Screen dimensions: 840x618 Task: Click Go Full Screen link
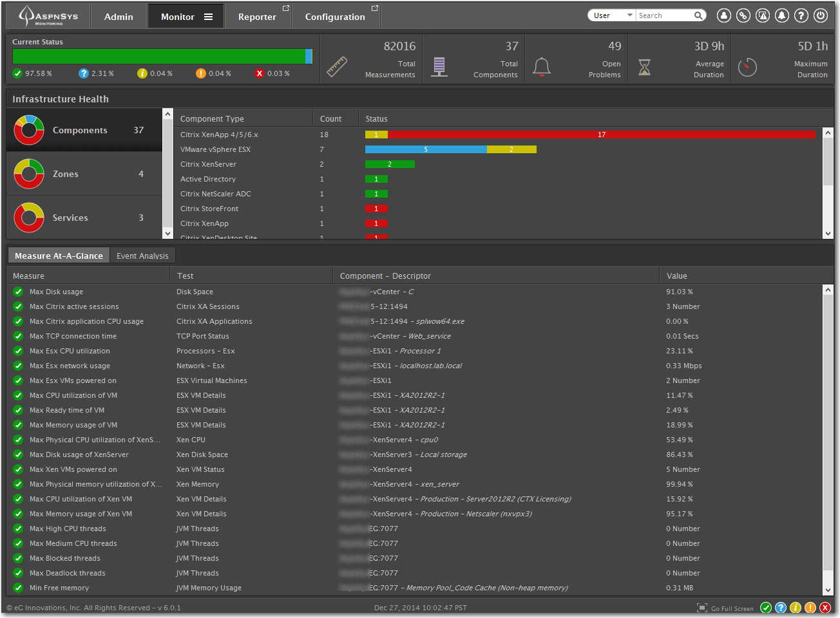pyautogui.click(x=725, y=608)
